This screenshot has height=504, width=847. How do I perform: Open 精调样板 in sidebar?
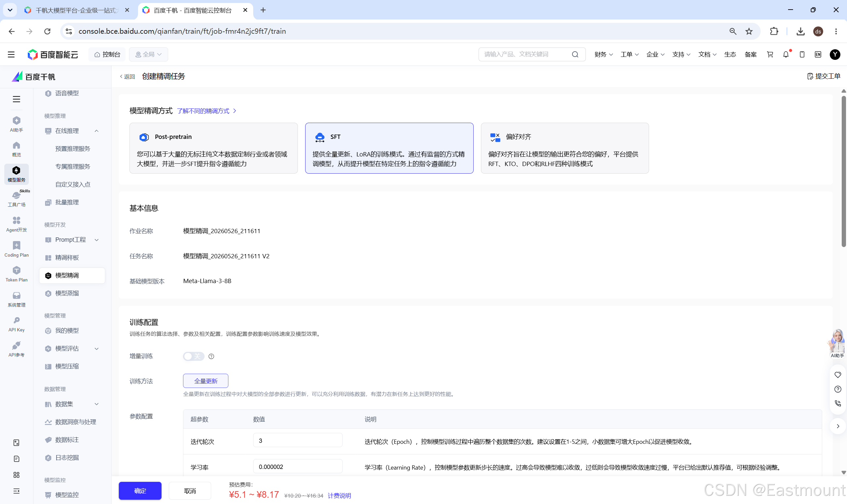coord(67,257)
